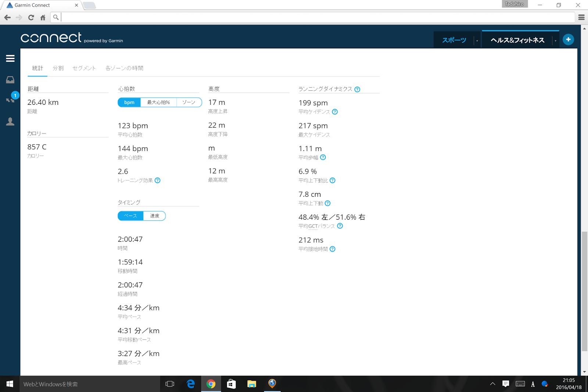This screenshot has height=392, width=588.
Task: Open the user profile silhouette icon
Action: (x=10, y=121)
